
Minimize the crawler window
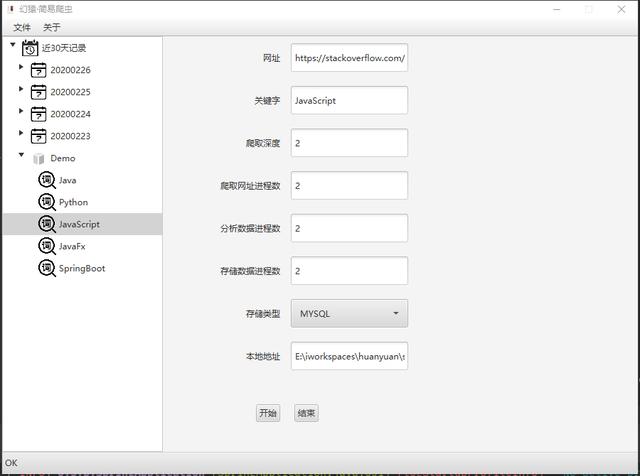pyautogui.click(x=557, y=9)
